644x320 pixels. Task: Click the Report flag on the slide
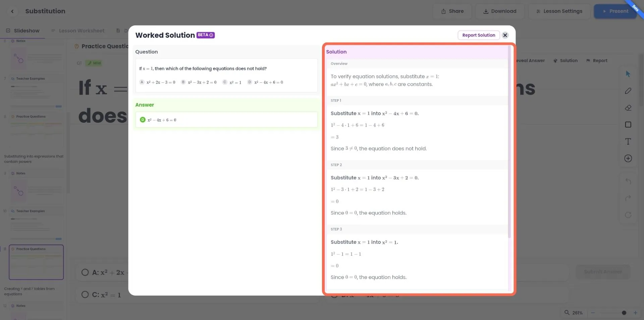tap(597, 61)
